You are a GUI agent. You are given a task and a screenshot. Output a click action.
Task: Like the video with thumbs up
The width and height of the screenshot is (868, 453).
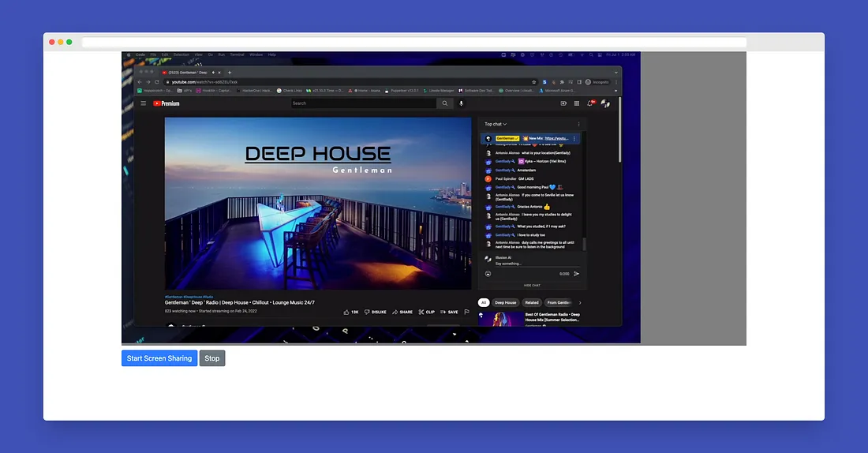347,312
